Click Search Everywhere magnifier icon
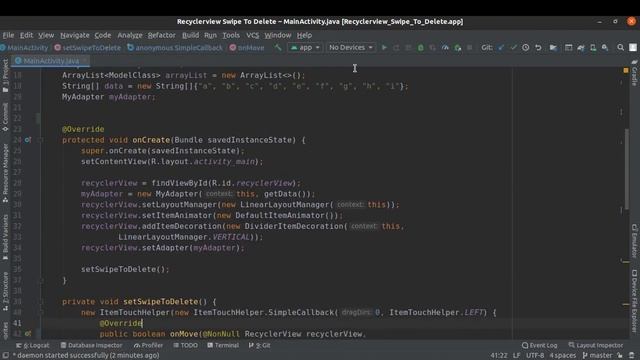The width and height of the screenshot is (640, 360). (x=620, y=48)
